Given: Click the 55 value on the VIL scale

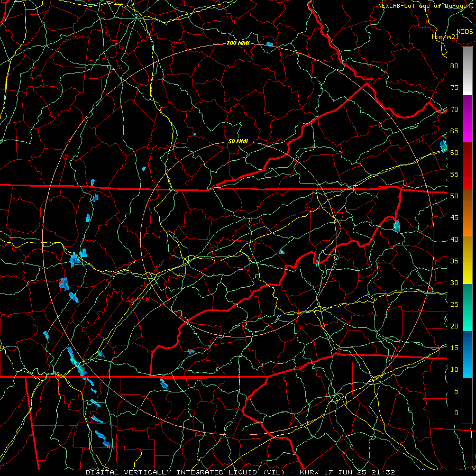Looking at the screenshot, I should click(x=454, y=174).
